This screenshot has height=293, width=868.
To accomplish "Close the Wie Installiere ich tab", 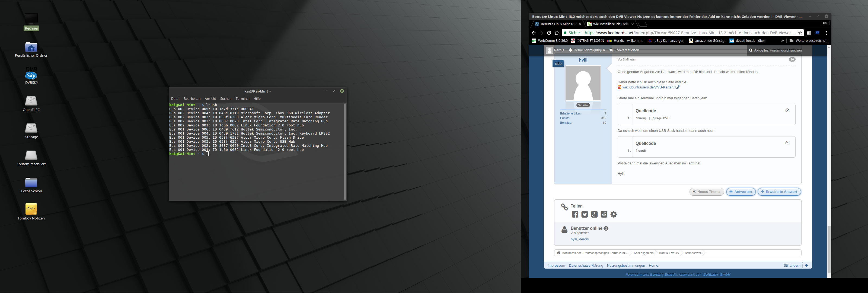I will (x=633, y=24).
